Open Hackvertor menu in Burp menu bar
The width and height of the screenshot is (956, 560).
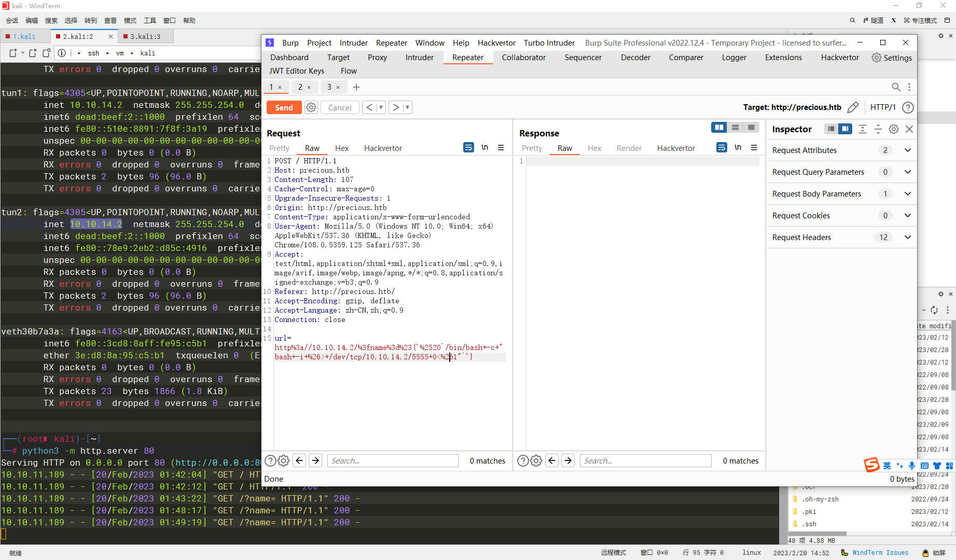coord(496,43)
